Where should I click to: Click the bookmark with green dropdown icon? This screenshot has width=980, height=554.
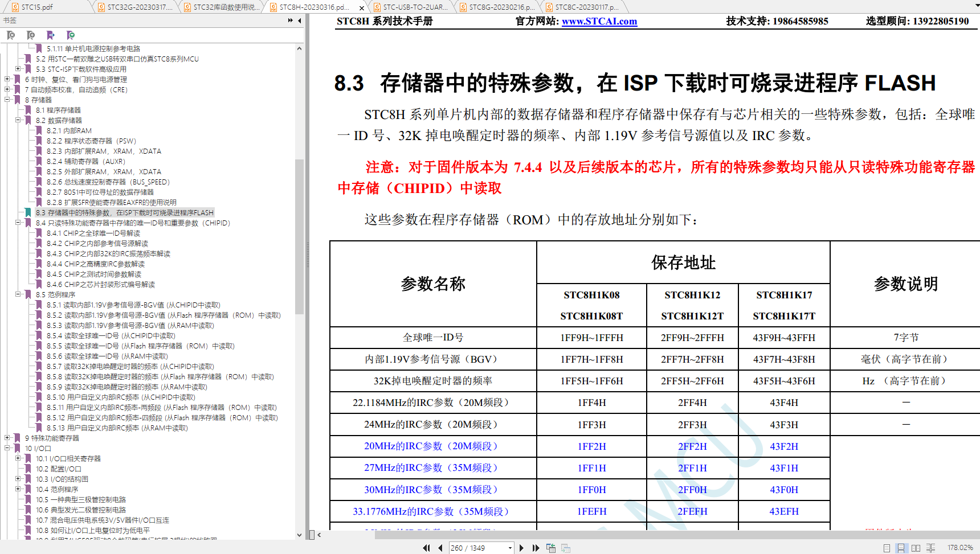71,35
